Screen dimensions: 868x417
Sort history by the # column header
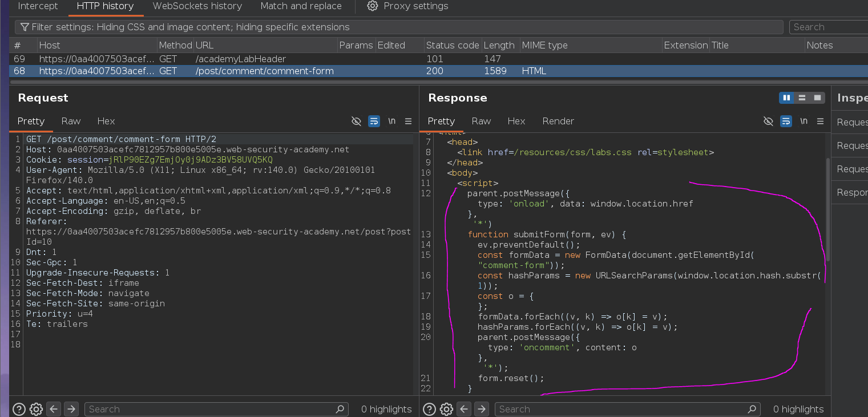23,45
